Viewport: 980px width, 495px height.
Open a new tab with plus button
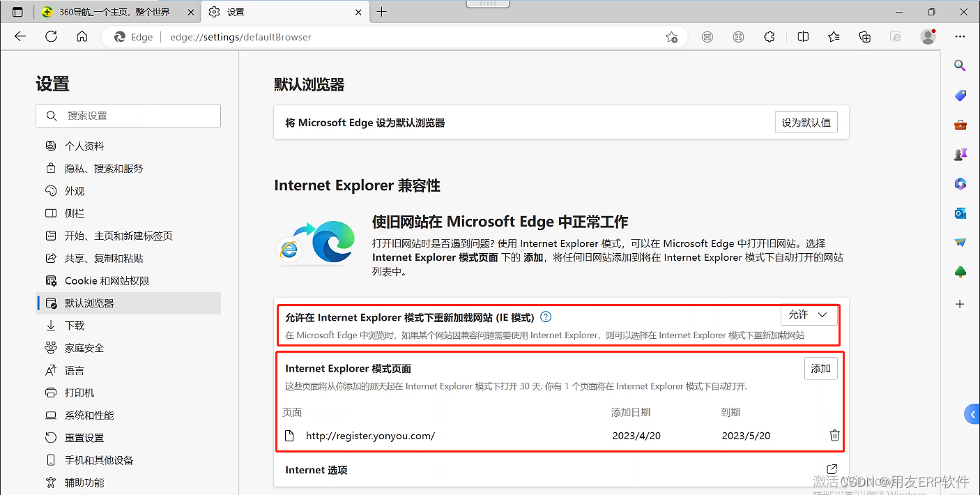pos(382,12)
